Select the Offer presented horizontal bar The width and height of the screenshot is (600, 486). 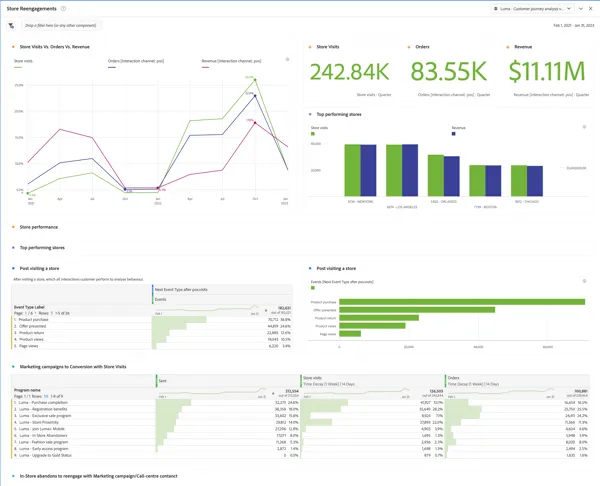(417, 310)
